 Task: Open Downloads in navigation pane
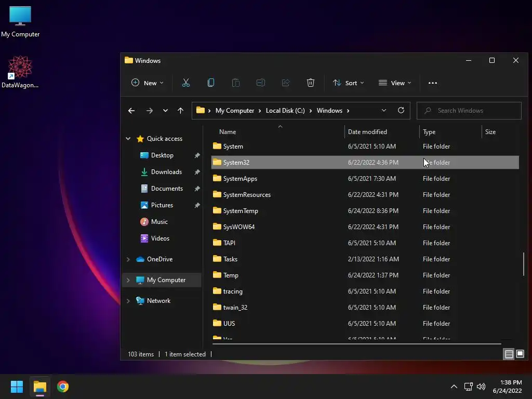166,172
